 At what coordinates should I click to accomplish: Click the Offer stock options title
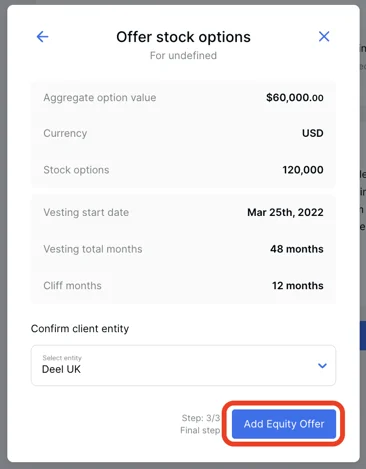coord(183,37)
